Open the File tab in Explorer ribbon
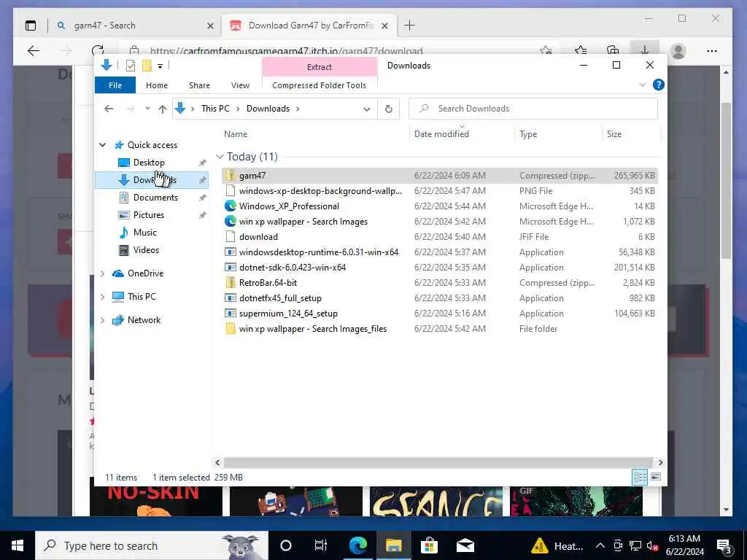The width and height of the screenshot is (747, 560). (x=115, y=85)
